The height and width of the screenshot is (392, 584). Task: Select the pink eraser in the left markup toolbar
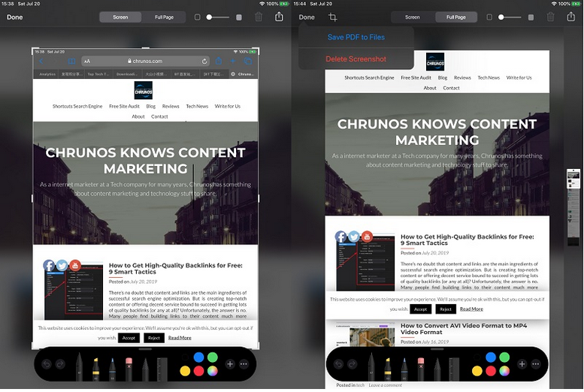[x=129, y=369]
